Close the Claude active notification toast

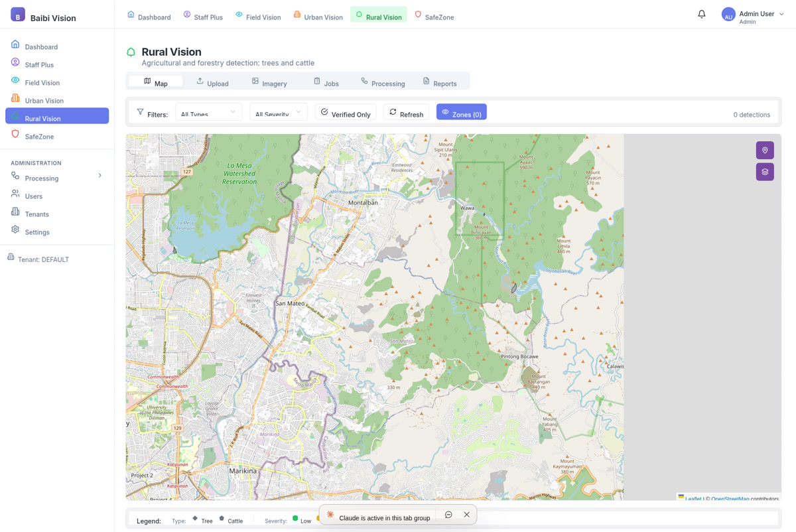(x=466, y=514)
